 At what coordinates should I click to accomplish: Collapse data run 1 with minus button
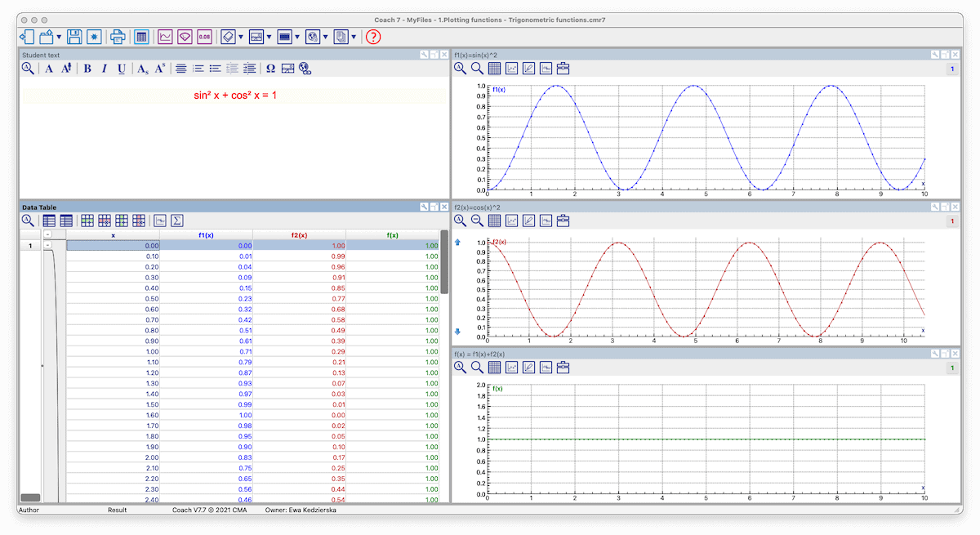(x=48, y=245)
